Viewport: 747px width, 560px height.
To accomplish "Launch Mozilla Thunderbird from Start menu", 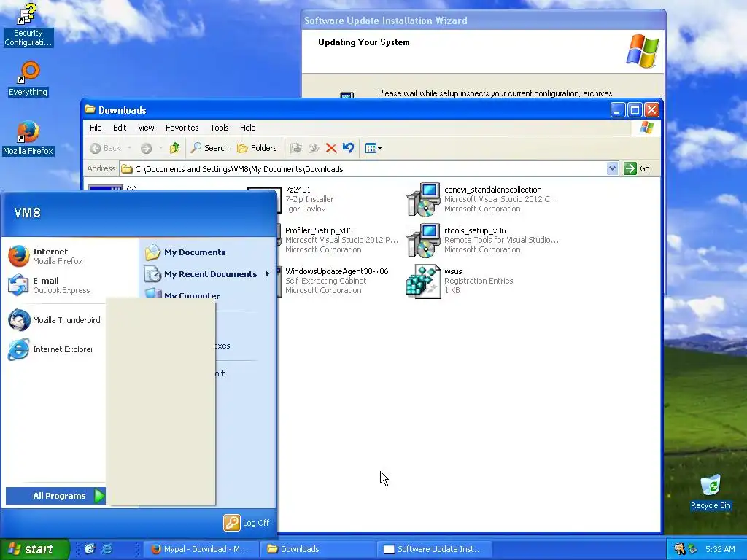I will click(55, 320).
